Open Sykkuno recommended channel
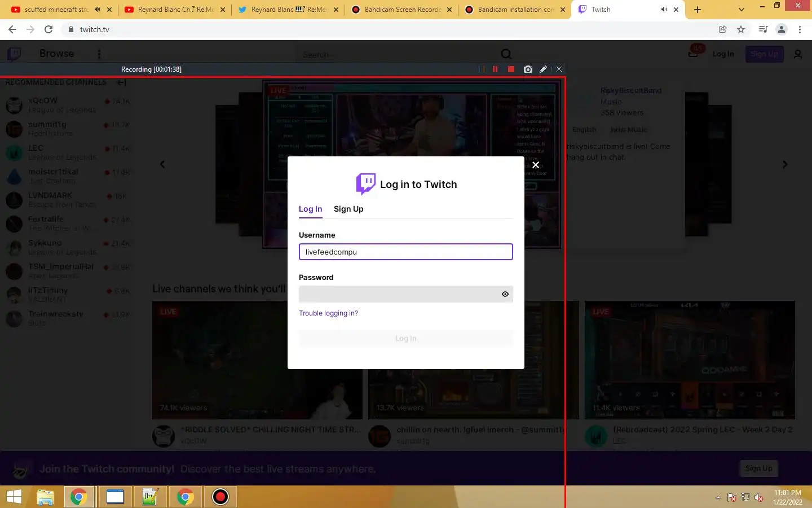 tap(68, 247)
